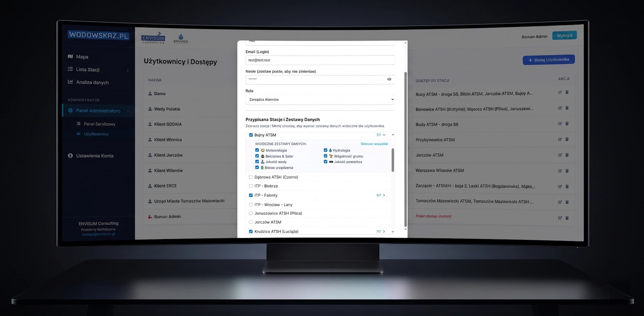Uncheck the Wilgetność grumu checkbox
Image resolution: width=644 pixels, height=316 pixels.
[325, 156]
